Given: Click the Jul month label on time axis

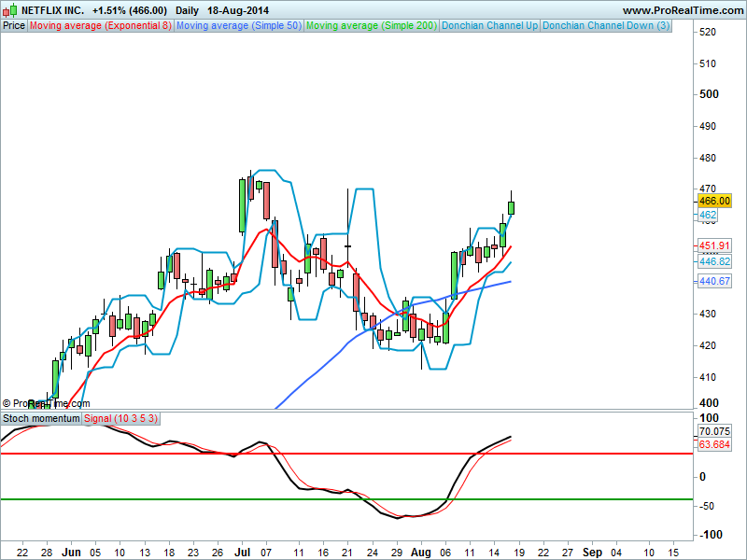Looking at the screenshot, I should click(243, 553).
